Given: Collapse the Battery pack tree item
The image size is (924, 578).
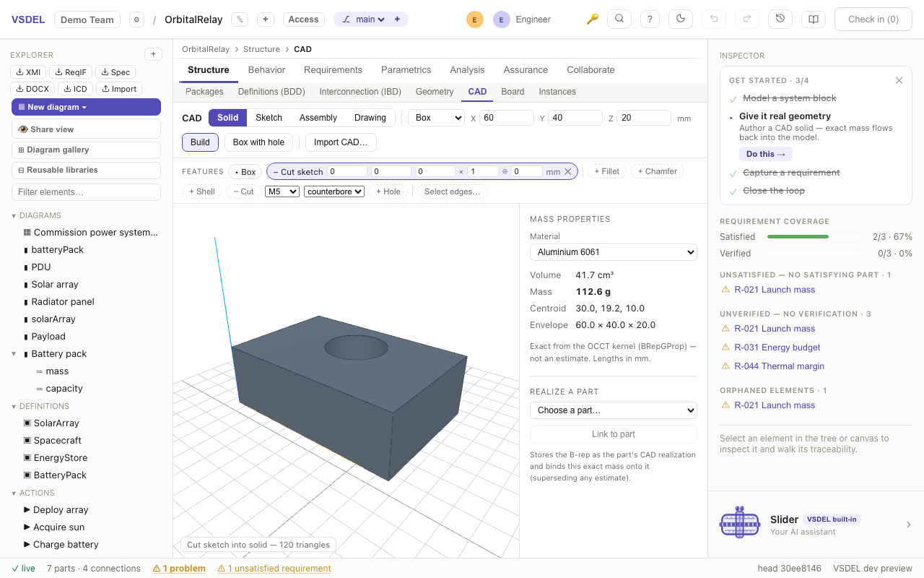Looking at the screenshot, I should [14, 354].
